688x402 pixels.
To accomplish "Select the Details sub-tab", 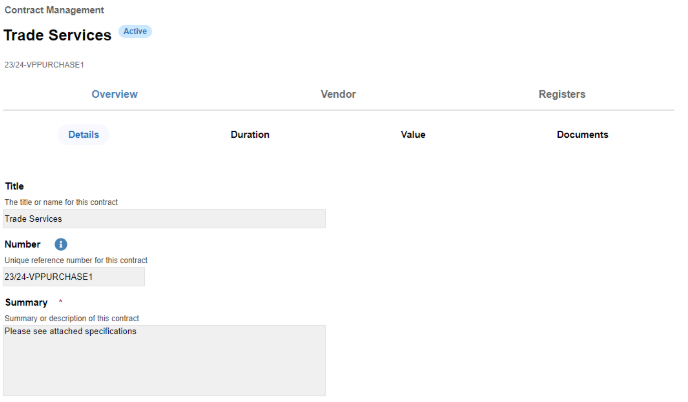I will click(83, 134).
